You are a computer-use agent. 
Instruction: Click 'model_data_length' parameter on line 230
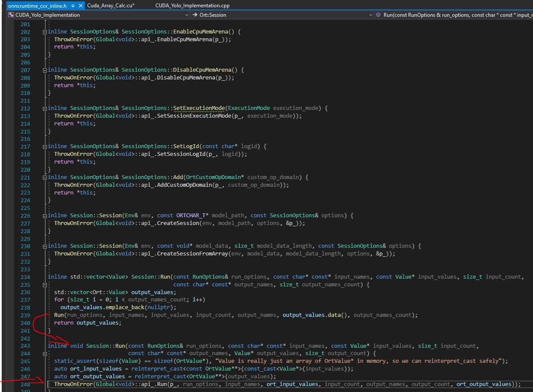[285, 246]
